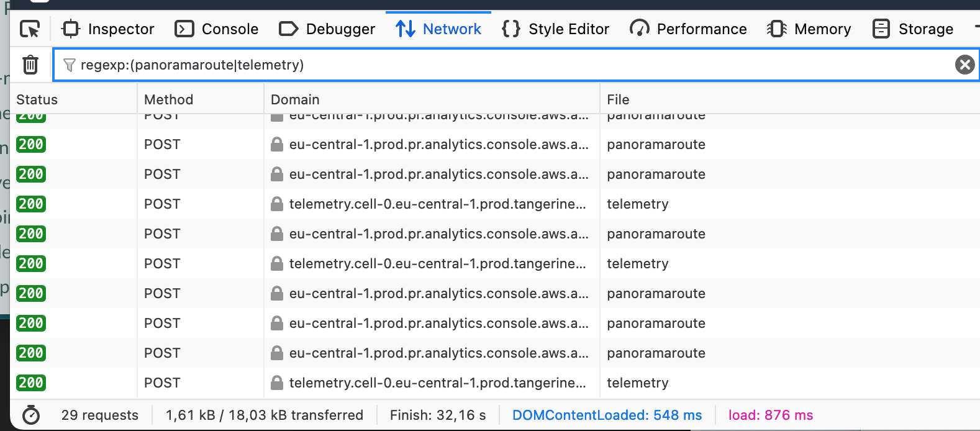
Task: Go to the Style Editor tab
Action: pos(556,29)
